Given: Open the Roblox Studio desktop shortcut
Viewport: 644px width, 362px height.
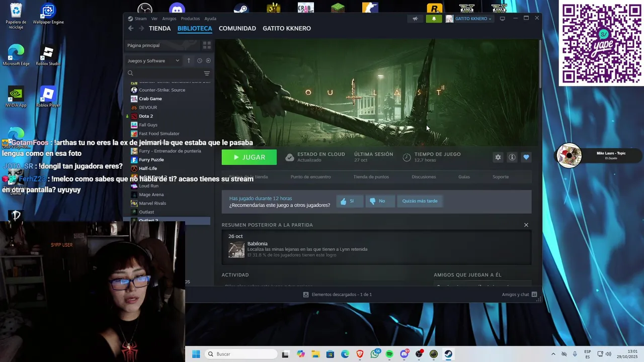Looking at the screenshot, I should click(x=48, y=56).
